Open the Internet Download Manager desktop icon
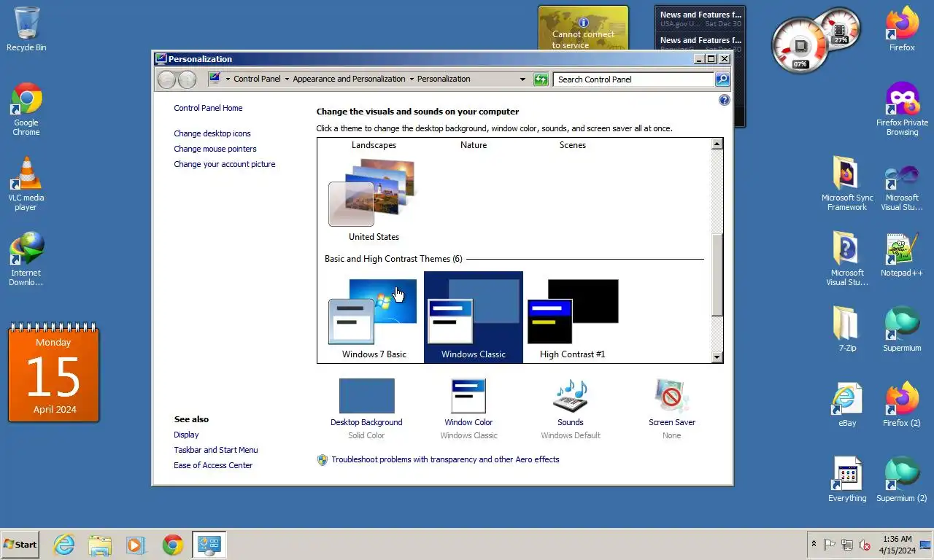The width and height of the screenshot is (934, 560). [x=26, y=259]
